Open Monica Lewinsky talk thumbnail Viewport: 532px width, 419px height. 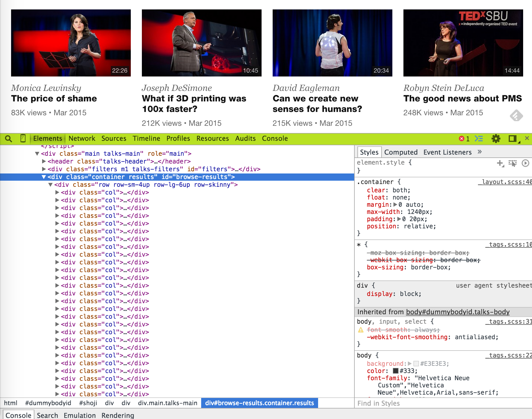[x=71, y=43]
